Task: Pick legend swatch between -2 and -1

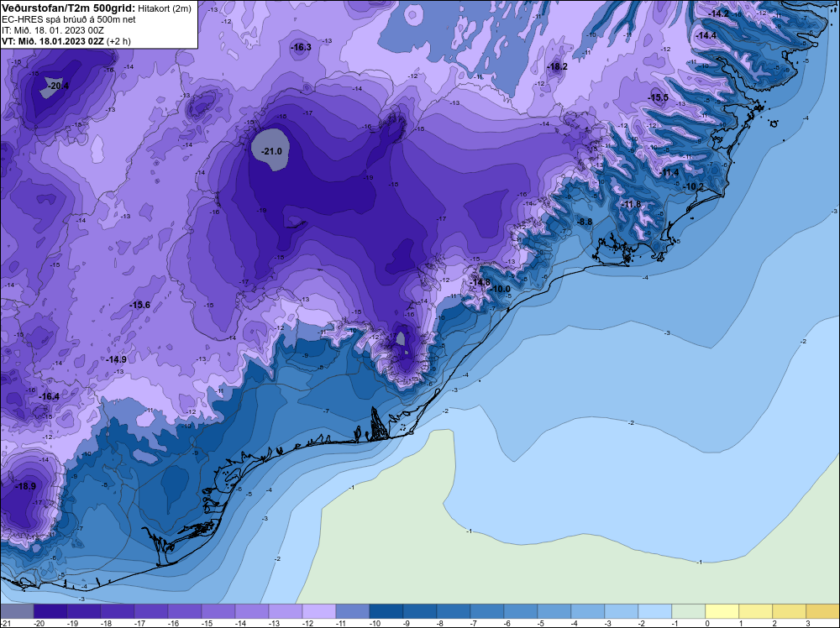Action: pos(655,611)
